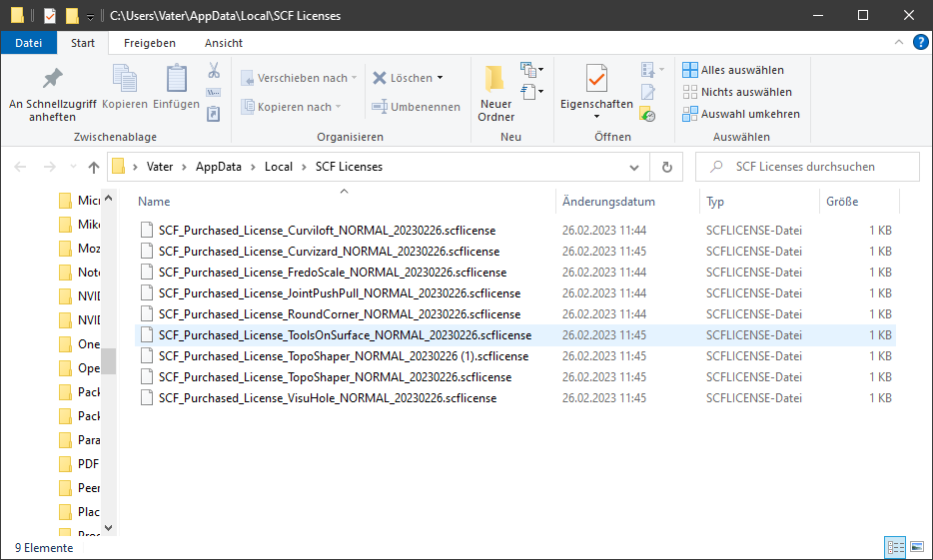The image size is (933, 560).
Task: Switch to details view in status bar
Action: pyautogui.click(x=895, y=548)
